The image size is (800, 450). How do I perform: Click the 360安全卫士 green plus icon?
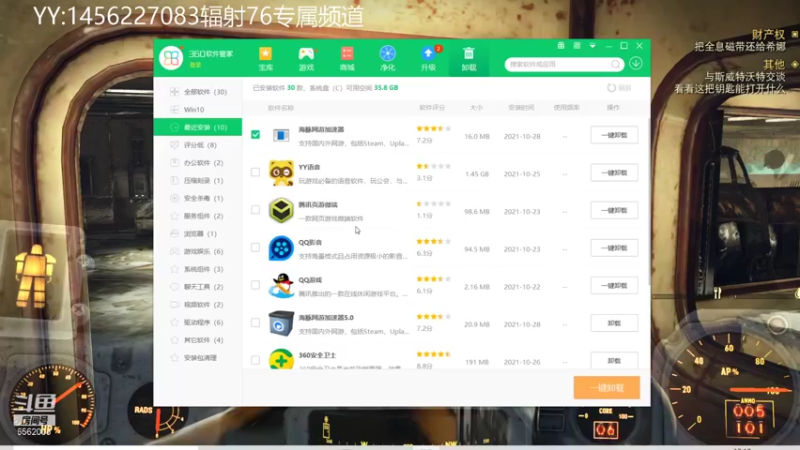(281, 359)
